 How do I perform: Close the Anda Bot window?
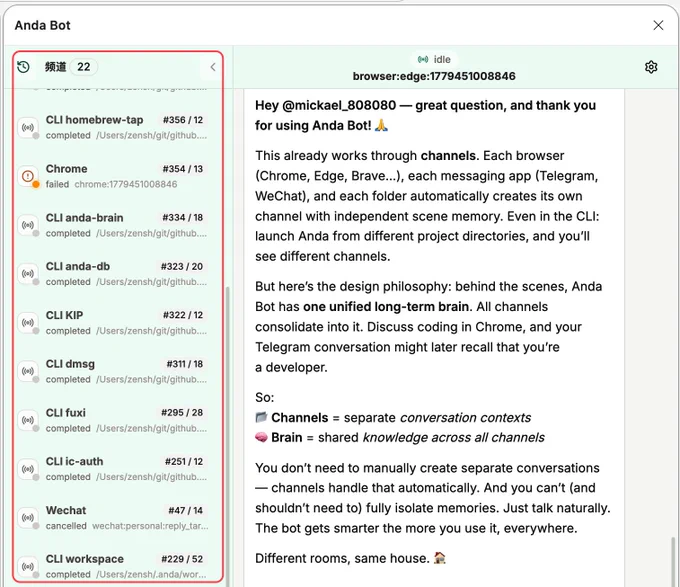[x=658, y=25]
